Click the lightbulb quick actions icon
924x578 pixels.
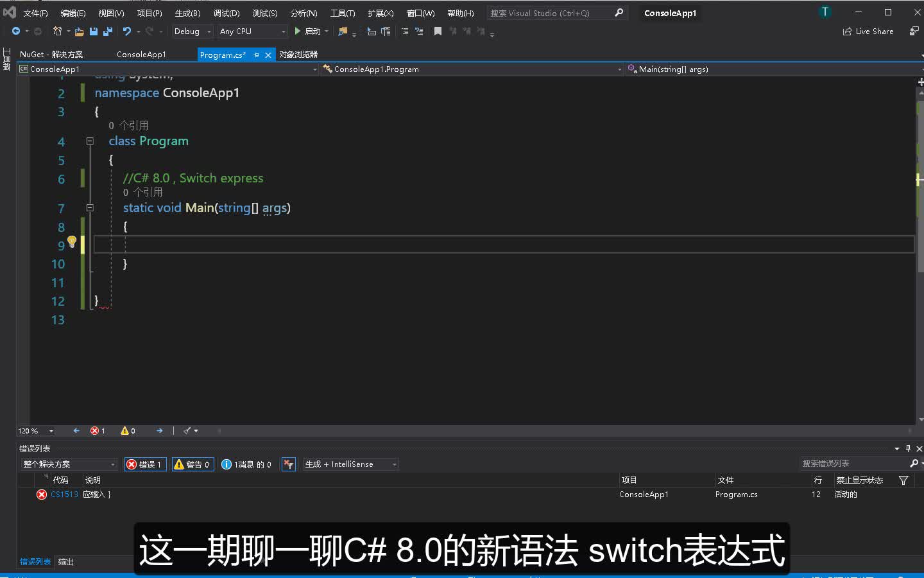point(72,242)
